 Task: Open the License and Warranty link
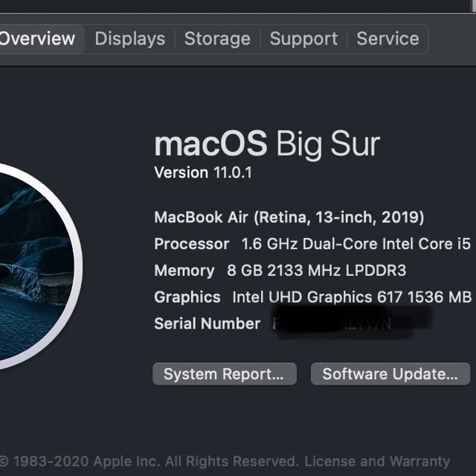pos(377,461)
